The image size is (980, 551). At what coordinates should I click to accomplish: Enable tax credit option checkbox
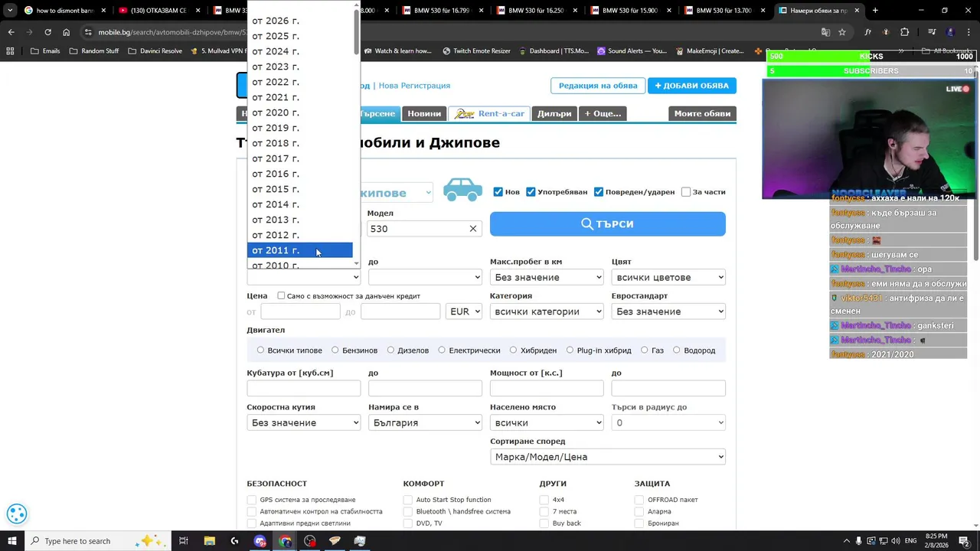(281, 296)
